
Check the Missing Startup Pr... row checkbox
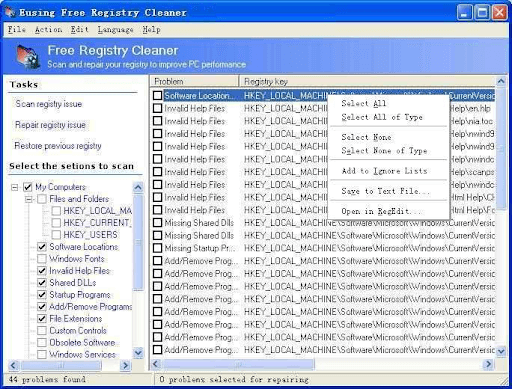(158, 248)
